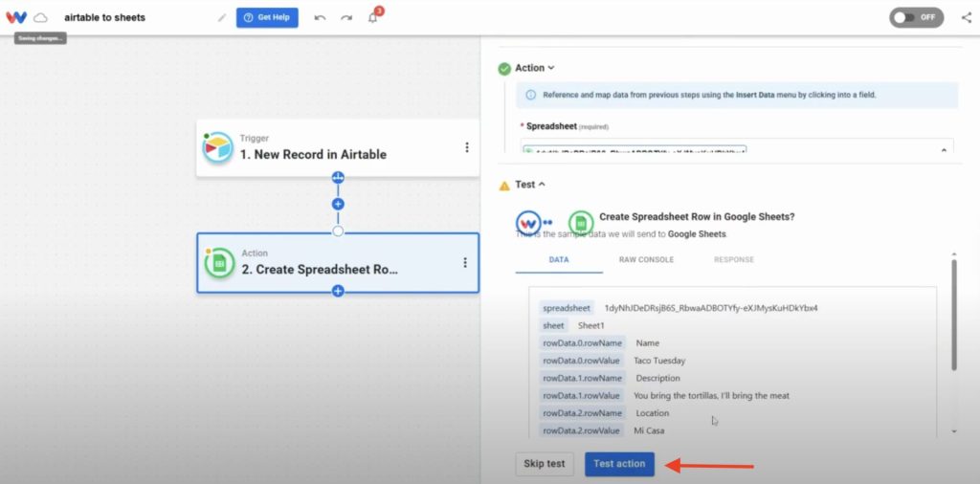Viewport: 980px width, 484px height.
Task: Select the New Record in Airtable trigger step
Action: (x=338, y=147)
